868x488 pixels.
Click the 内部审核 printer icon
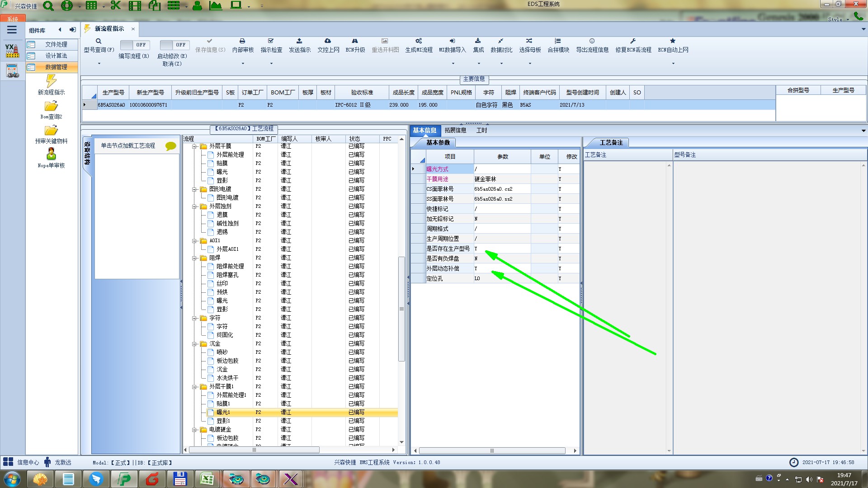(x=242, y=41)
